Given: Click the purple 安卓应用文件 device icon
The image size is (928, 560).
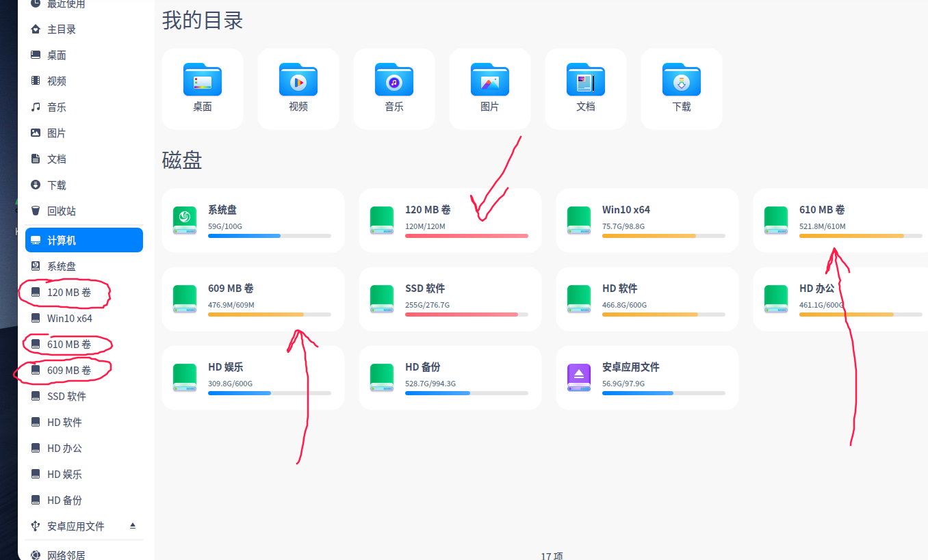Looking at the screenshot, I should (579, 377).
